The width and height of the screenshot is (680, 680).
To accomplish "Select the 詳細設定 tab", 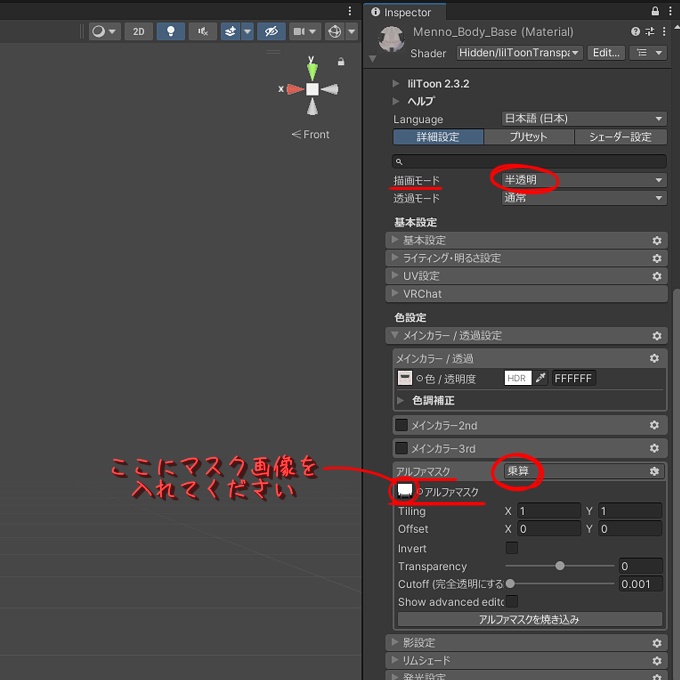I will pos(438,137).
